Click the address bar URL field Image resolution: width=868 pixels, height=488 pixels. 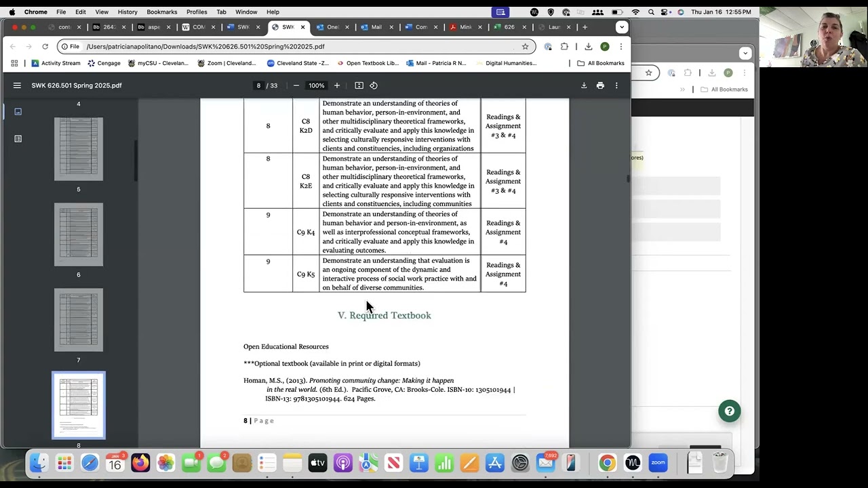pyautogui.click(x=298, y=46)
